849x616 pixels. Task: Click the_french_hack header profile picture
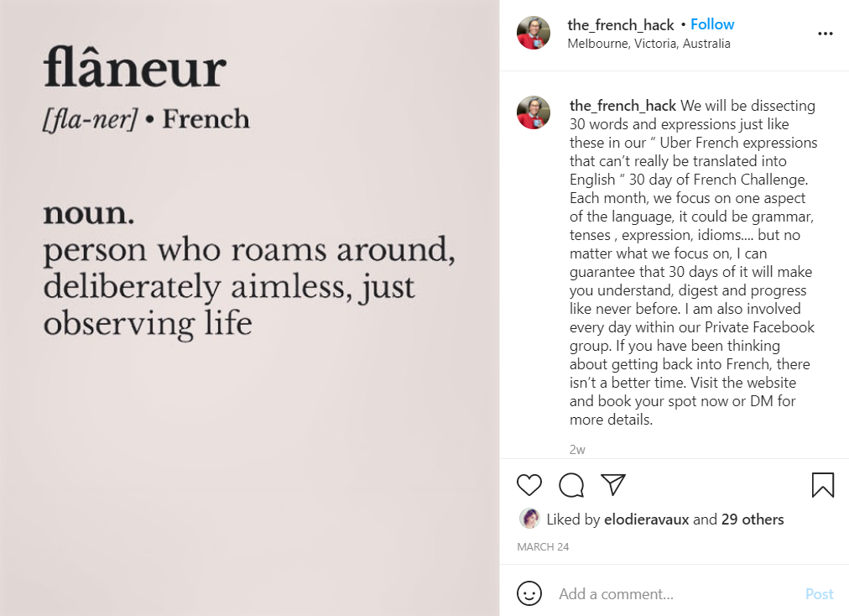[x=534, y=33]
